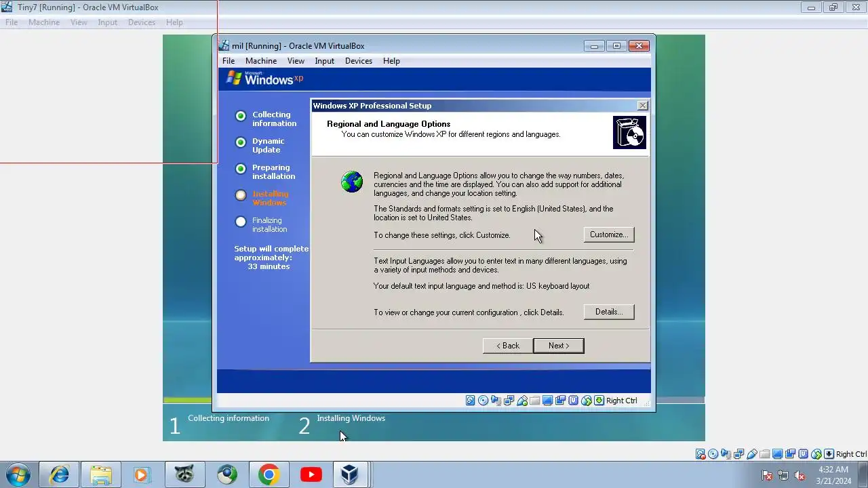The width and height of the screenshot is (868, 488).
Task: Open Devices menu in mil VirtualBox window
Action: click(x=359, y=61)
